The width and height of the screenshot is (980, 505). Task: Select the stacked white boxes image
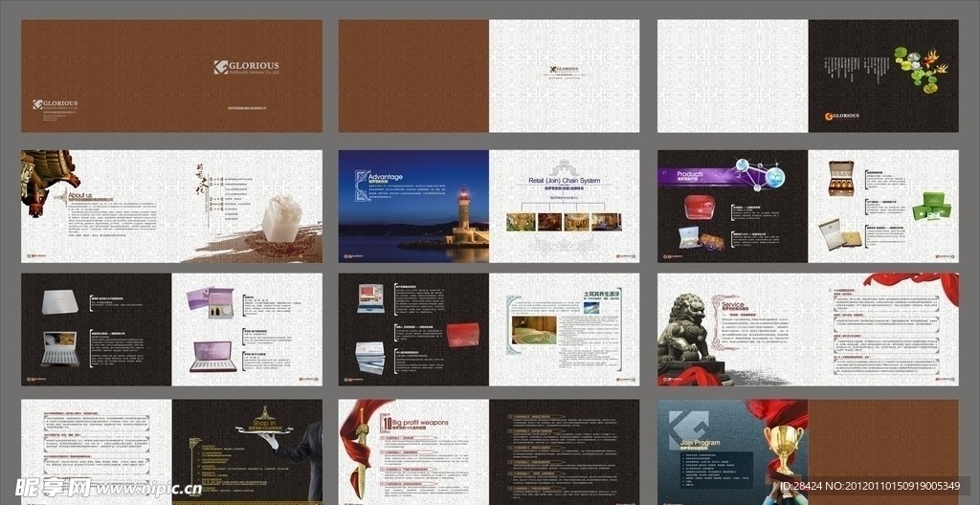(369, 359)
